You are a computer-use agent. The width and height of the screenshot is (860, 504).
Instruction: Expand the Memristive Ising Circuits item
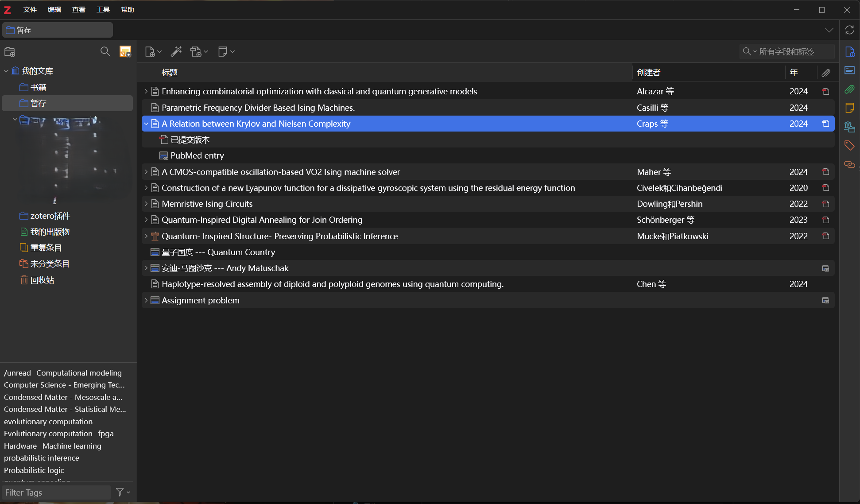pyautogui.click(x=146, y=204)
